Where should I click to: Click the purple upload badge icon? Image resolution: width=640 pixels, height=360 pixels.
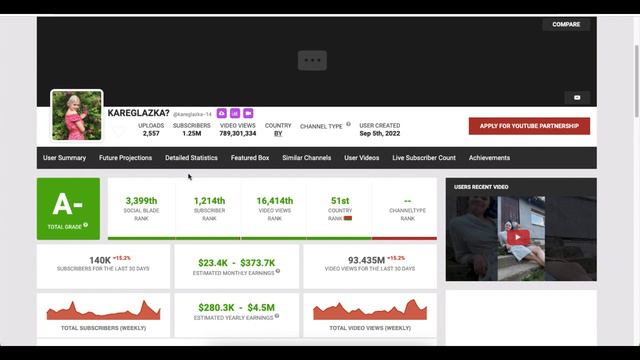click(x=222, y=113)
